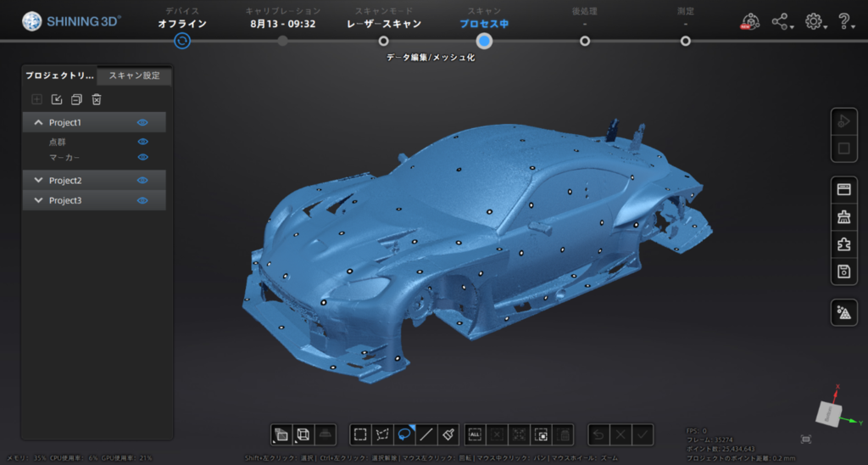Viewport: 868px width, 465px height.
Task: Click the generate mesh icon
Action: point(843,312)
